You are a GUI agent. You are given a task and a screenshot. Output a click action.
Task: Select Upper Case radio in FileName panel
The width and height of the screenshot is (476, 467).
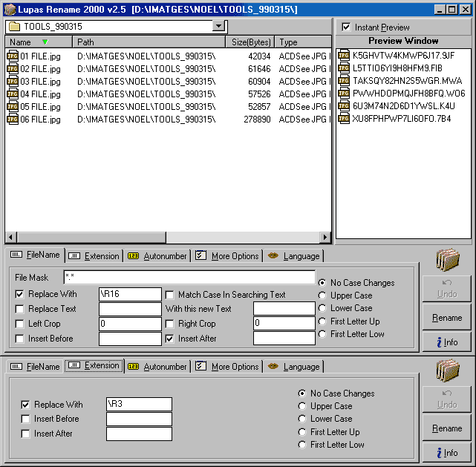coord(322,295)
